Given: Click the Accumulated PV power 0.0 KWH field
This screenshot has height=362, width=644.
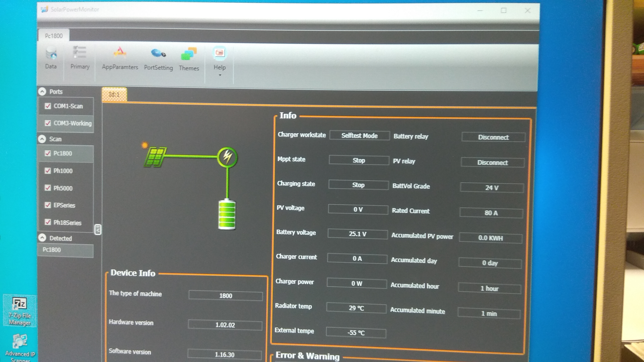Looking at the screenshot, I should tap(490, 238).
